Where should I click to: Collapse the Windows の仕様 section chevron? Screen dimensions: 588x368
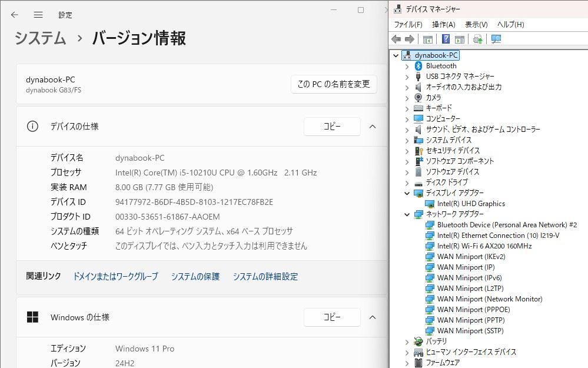pos(373,317)
